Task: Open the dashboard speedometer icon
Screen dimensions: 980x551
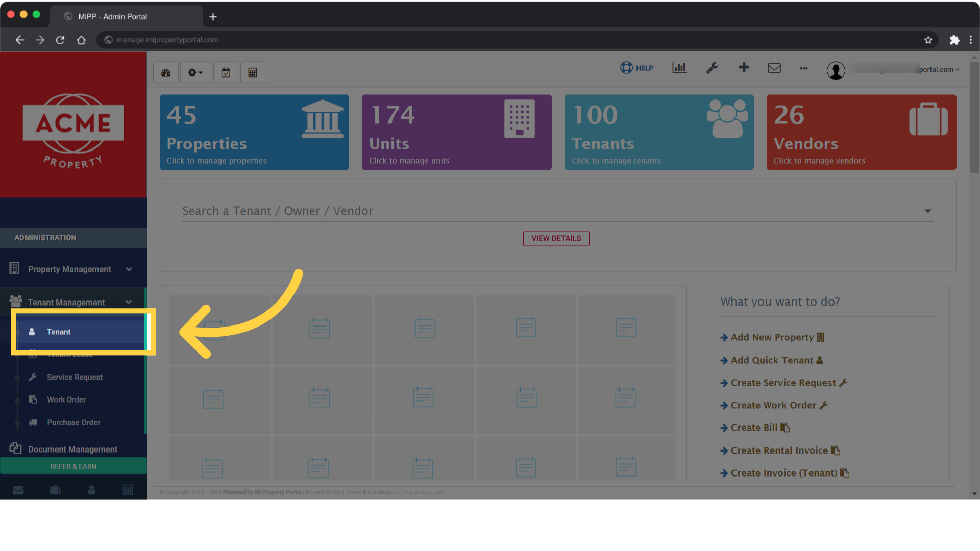Action: pos(165,72)
